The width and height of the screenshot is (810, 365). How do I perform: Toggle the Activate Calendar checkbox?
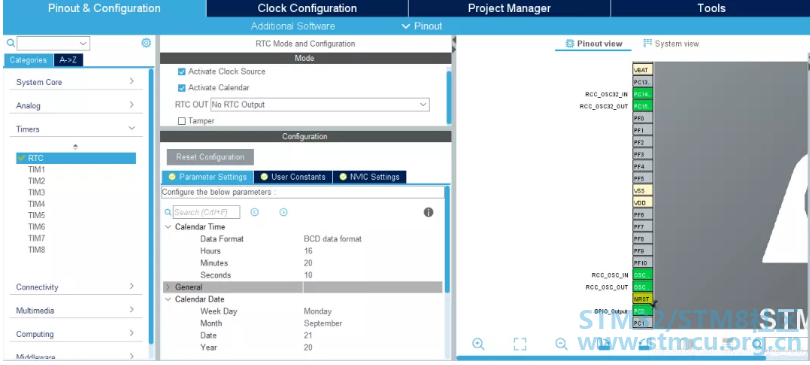tap(181, 88)
